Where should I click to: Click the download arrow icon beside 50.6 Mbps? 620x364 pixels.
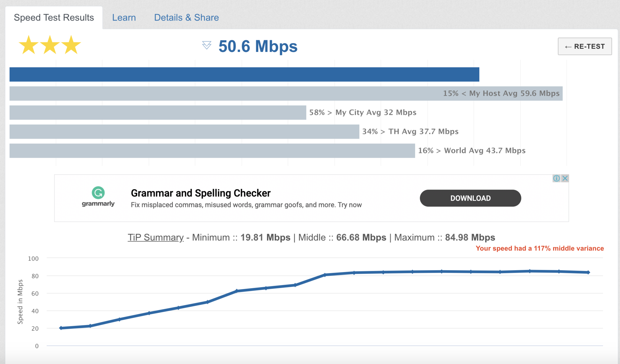click(207, 45)
